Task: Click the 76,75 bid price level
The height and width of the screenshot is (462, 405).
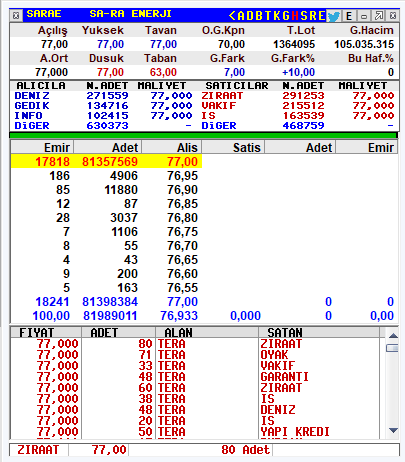Action: click(x=182, y=232)
